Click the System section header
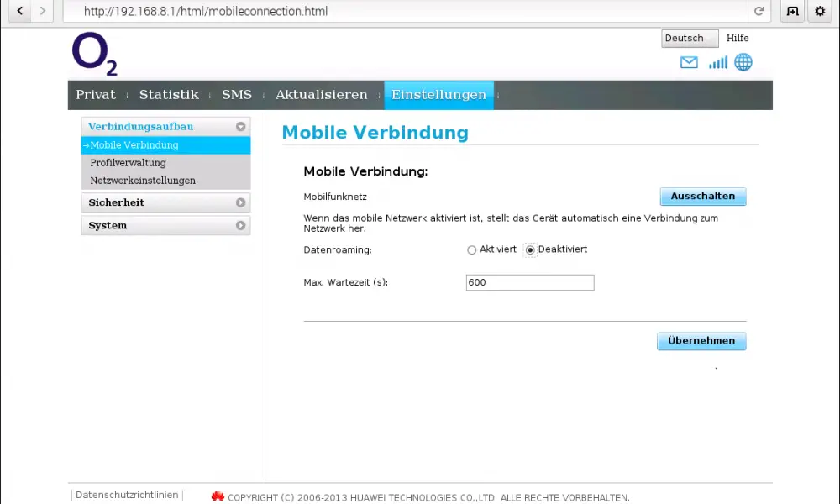Viewport: 840px width, 504px height. 165,225
